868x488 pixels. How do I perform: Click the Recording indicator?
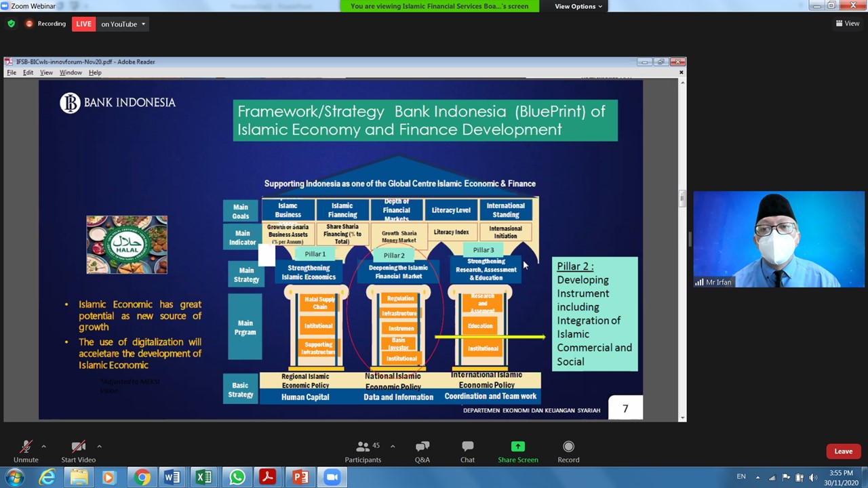pos(46,24)
